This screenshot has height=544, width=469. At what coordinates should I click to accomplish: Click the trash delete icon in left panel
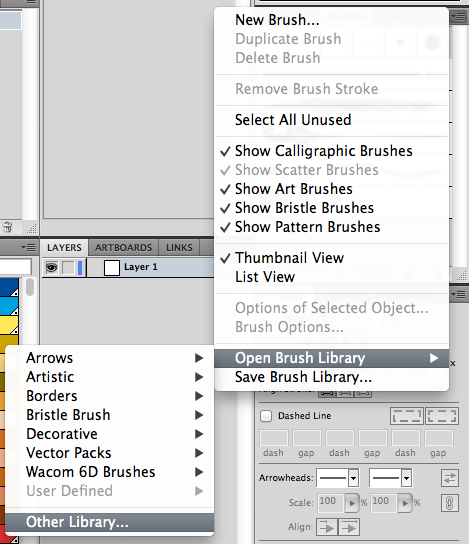pyautogui.click(x=7, y=228)
